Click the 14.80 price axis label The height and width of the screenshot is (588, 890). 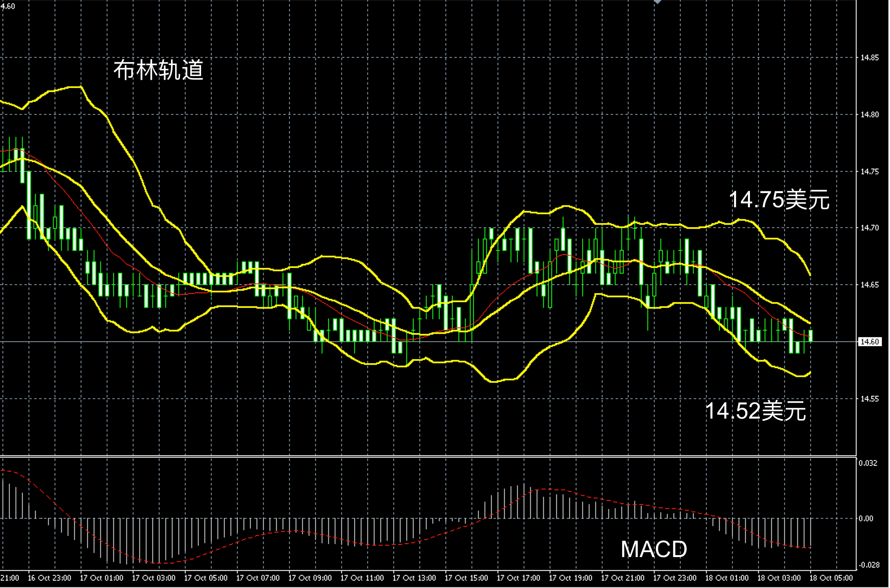click(869, 115)
